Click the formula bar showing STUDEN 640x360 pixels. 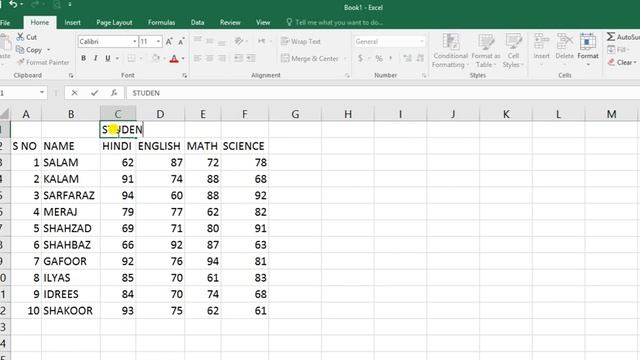pos(383,93)
